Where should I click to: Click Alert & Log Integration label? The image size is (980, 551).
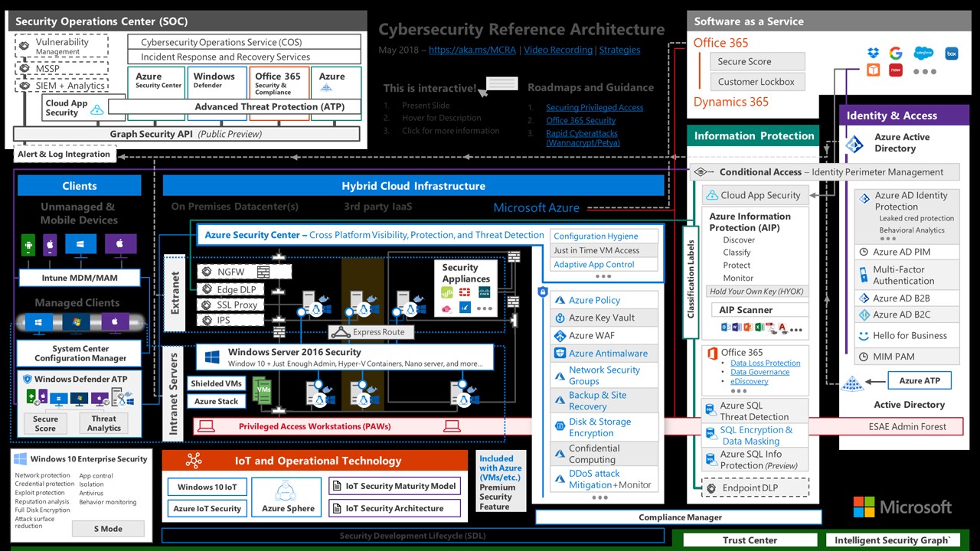(x=64, y=154)
